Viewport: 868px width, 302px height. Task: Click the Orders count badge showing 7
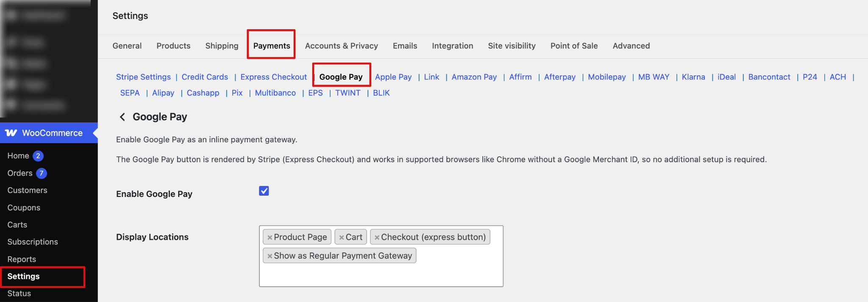click(x=42, y=173)
